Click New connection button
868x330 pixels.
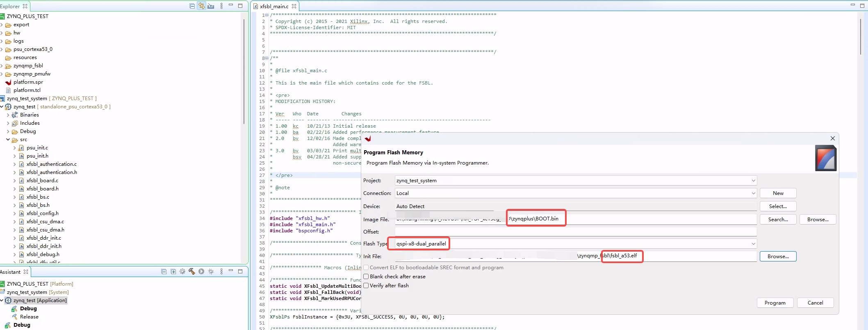tap(778, 193)
